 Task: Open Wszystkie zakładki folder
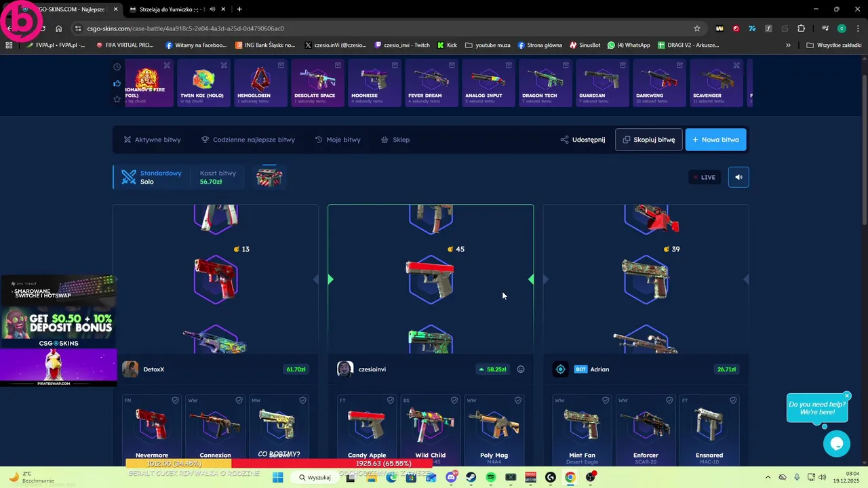(833, 45)
